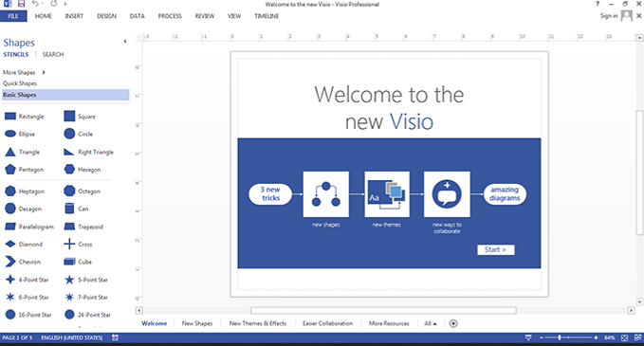Choose the Ellipse shape
The height and width of the screenshot is (346, 644).
click(x=10, y=134)
